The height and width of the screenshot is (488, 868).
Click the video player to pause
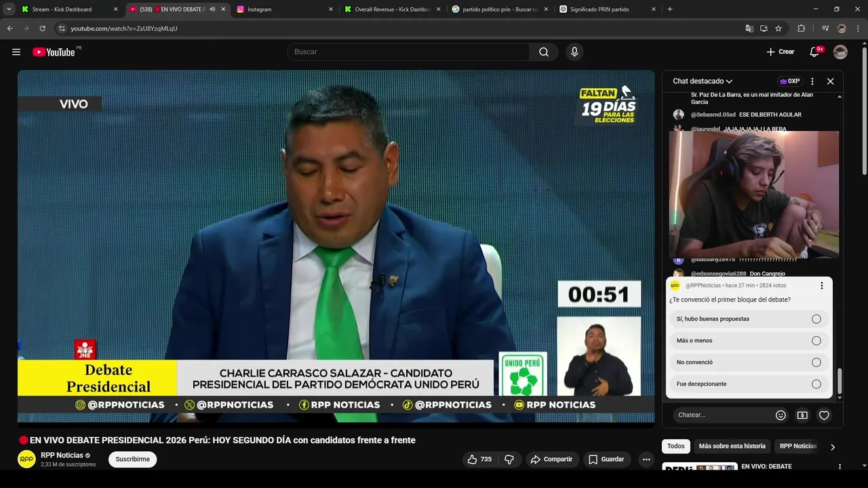click(x=336, y=246)
